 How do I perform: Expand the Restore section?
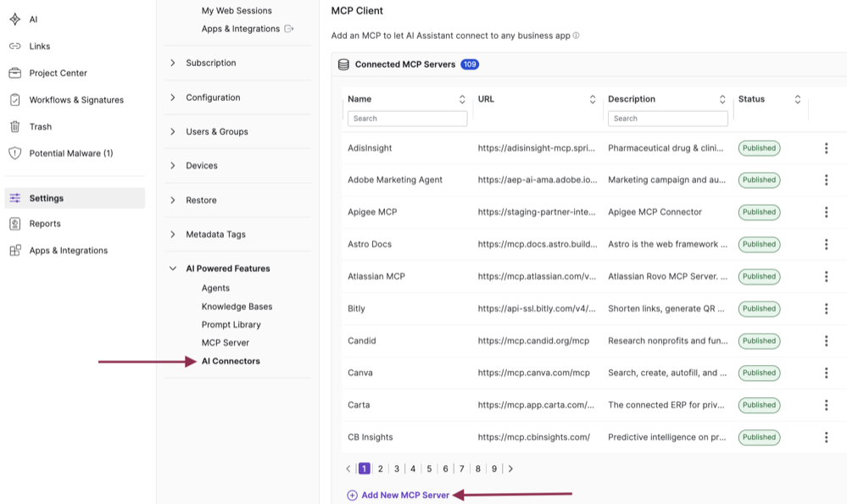(173, 200)
